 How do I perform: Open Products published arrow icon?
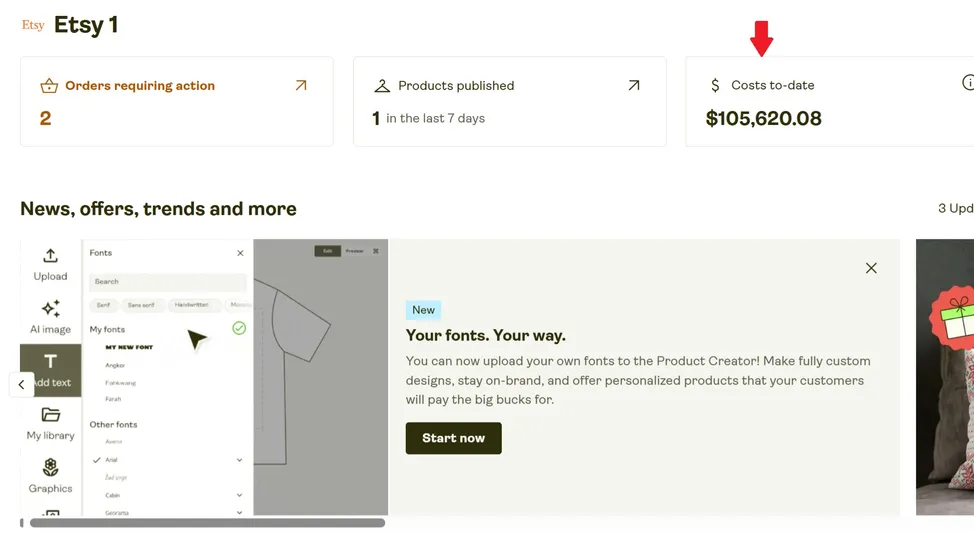633,86
